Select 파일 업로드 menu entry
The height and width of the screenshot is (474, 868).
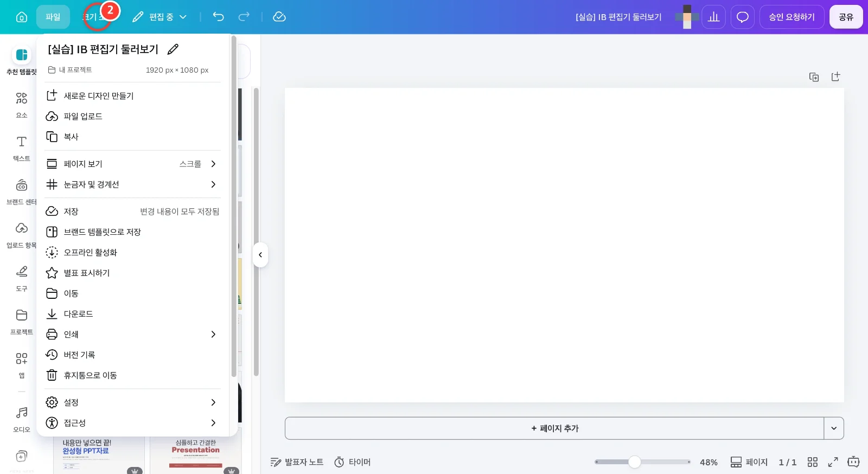132,116
